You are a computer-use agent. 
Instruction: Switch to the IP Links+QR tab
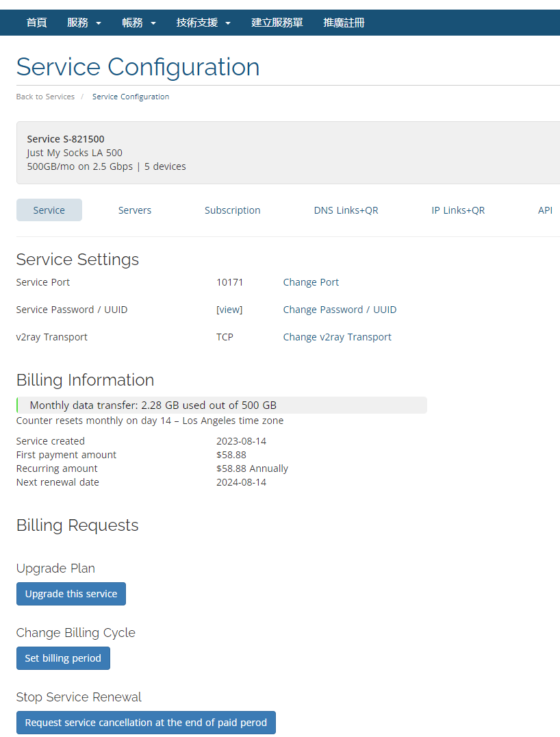pyautogui.click(x=458, y=210)
